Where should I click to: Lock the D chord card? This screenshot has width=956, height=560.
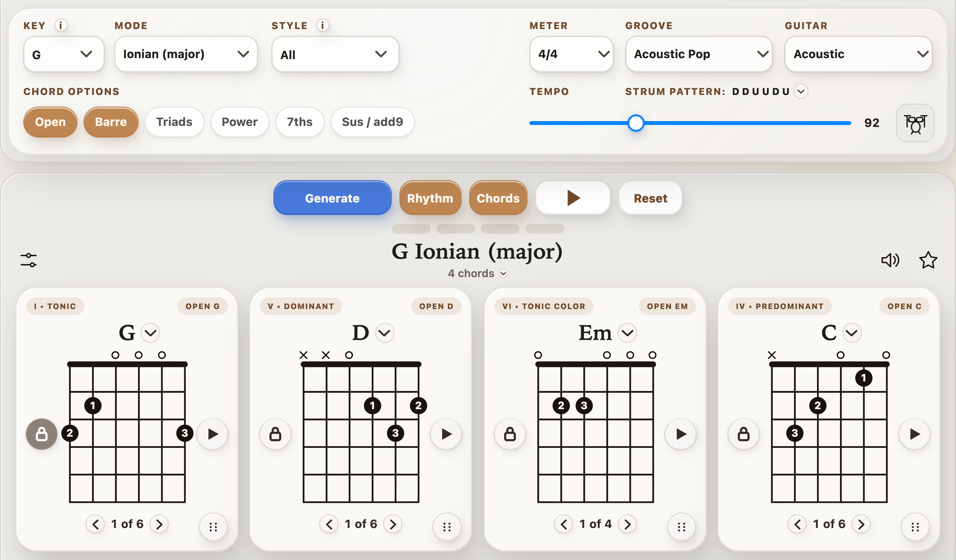coord(275,434)
